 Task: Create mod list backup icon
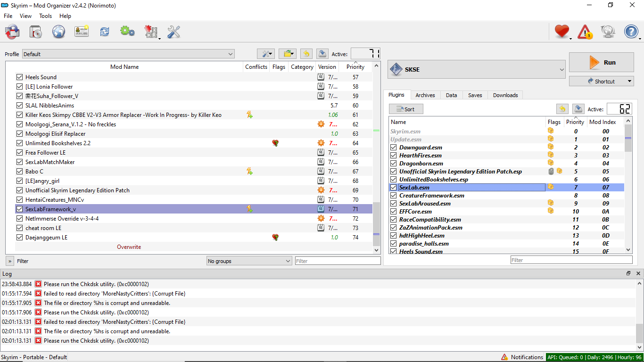pos(322,54)
